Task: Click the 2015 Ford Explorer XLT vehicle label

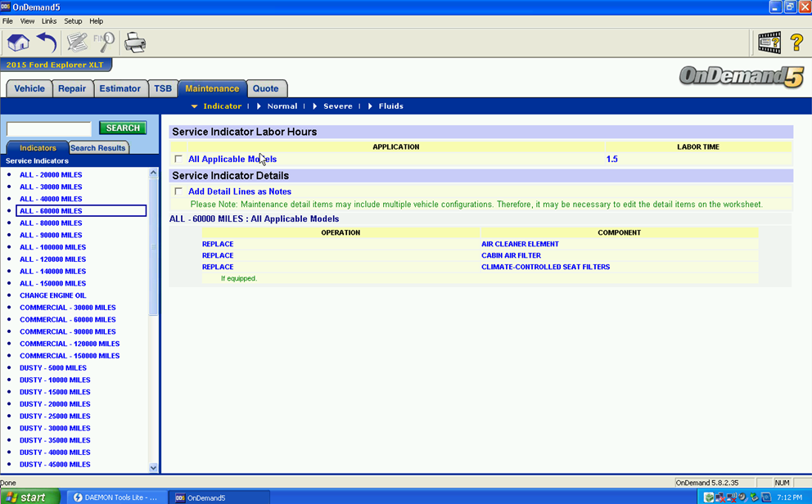Action: tap(55, 65)
